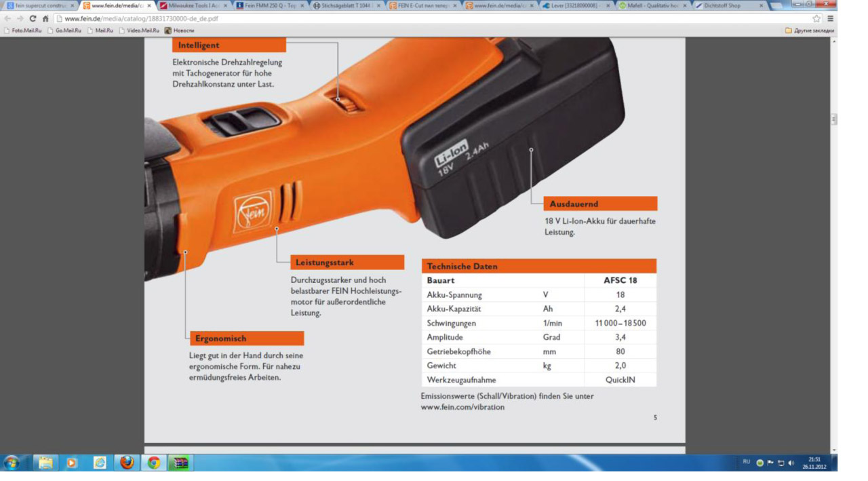
Task: Click the 'Leistungsstark' orange heading
Action: click(347, 263)
